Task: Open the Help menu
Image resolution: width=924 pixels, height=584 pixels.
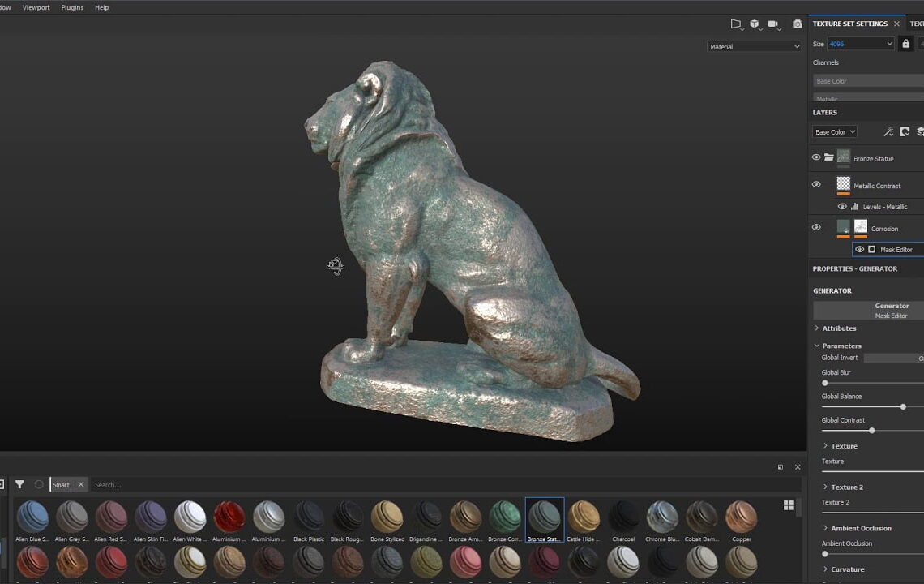Action: coord(101,7)
